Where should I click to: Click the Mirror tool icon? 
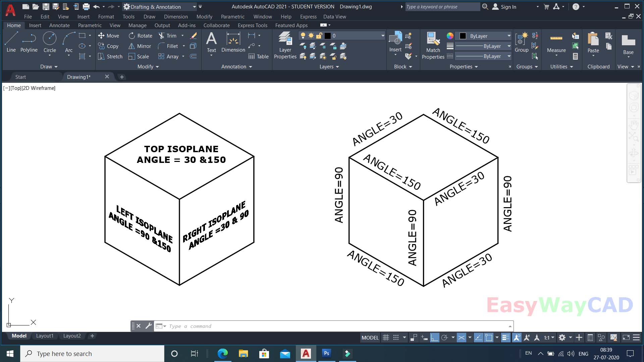pos(132,46)
